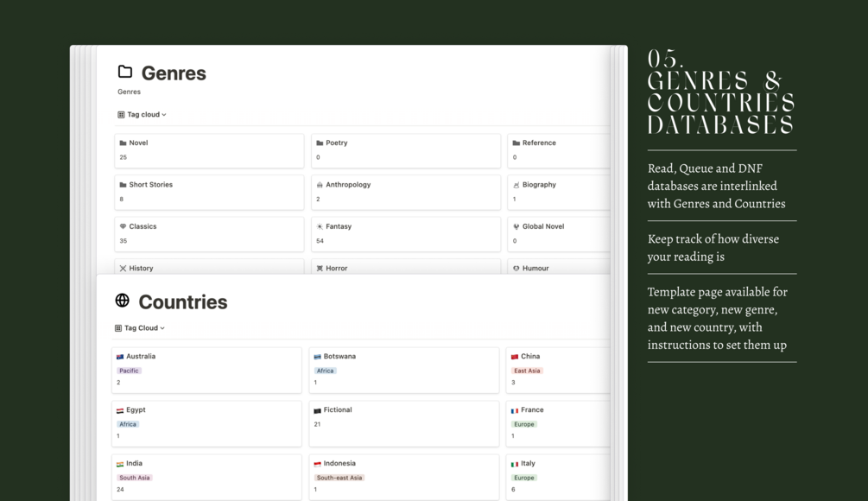
Task: Open the Australia country page
Action: pyautogui.click(x=206, y=371)
